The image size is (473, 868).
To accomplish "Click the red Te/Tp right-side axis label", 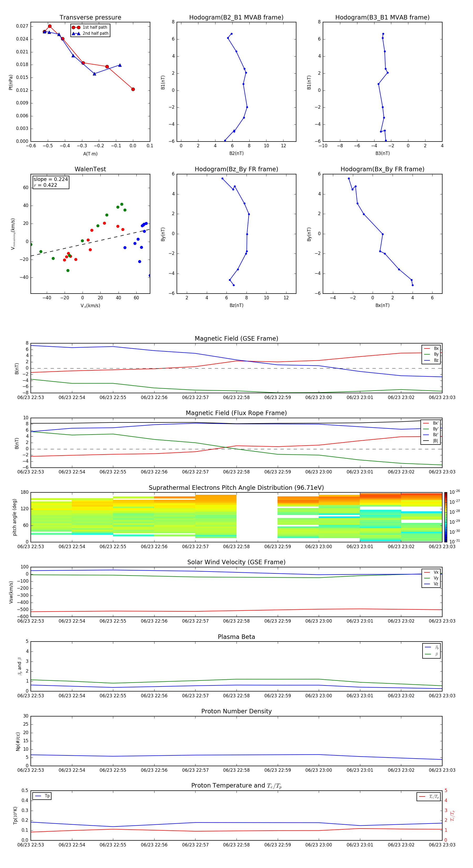I will (452, 815).
